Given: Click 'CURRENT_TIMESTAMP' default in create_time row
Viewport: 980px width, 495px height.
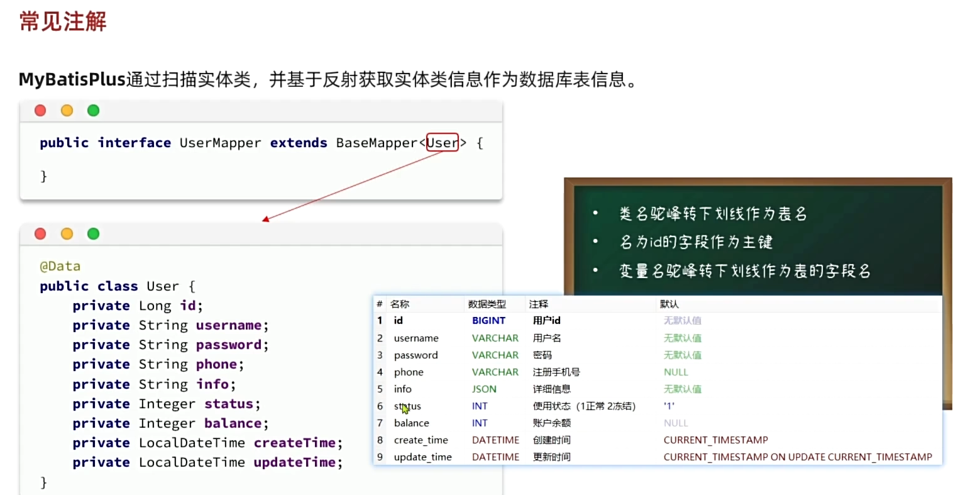Looking at the screenshot, I should click(716, 440).
